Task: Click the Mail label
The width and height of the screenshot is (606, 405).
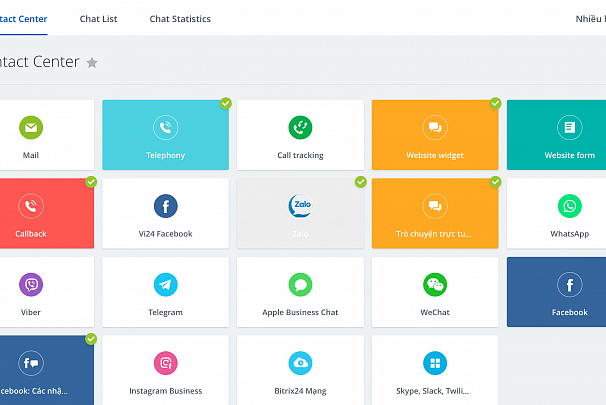Action: click(x=31, y=155)
